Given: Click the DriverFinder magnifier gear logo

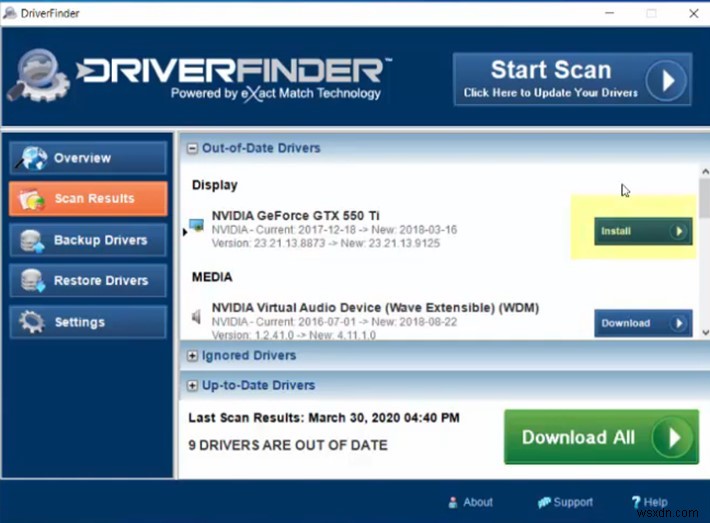Looking at the screenshot, I should point(38,75).
